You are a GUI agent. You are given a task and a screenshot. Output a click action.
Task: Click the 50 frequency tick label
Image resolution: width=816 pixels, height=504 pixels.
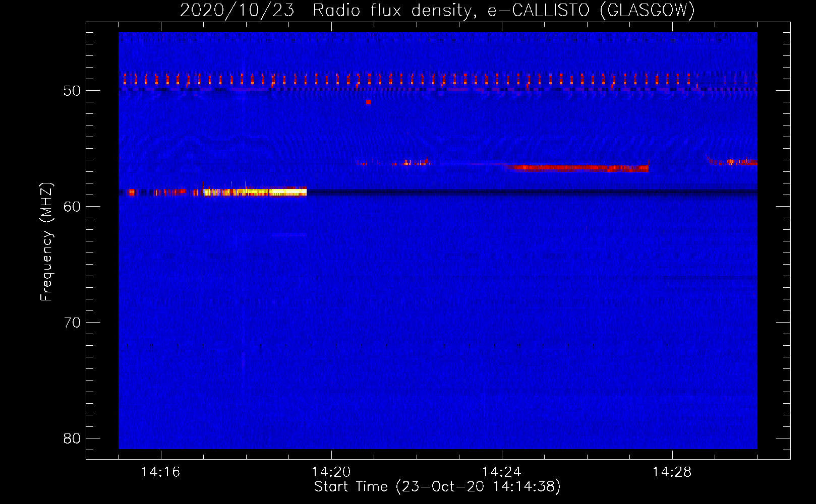(x=72, y=91)
